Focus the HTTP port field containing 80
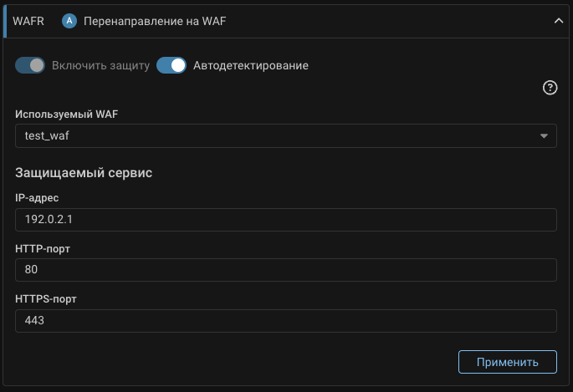573x392 pixels. point(285,270)
